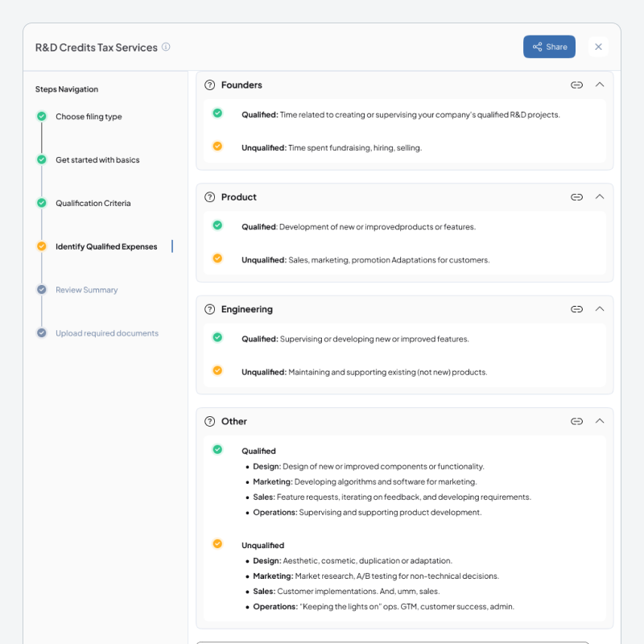Screen dimensions: 644x644
Task: Collapse the Engineering section
Action: (x=600, y=309)
